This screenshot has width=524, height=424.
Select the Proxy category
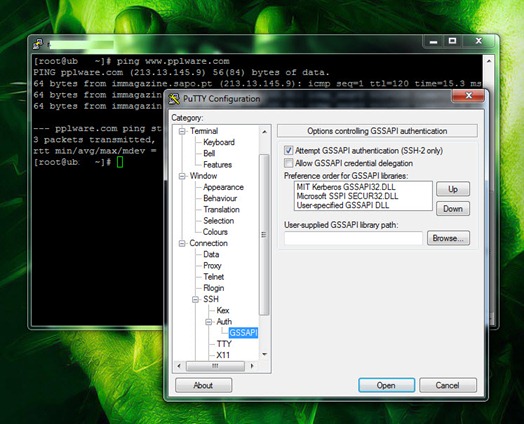[x=212, y=266]
